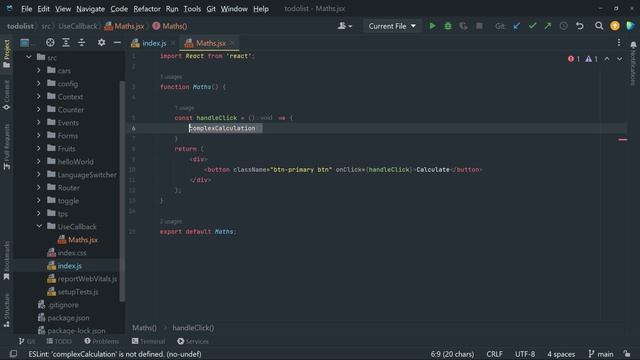This screenshot has width=640, height=360.
Task: Expand the tps folder
Action: pyautogui.click(x=38, y=213)
